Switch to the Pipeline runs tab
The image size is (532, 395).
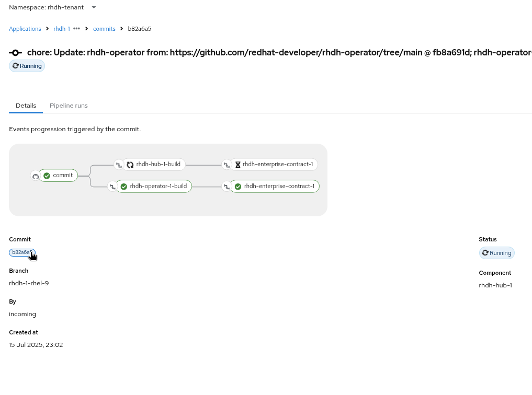pos(69,106)
